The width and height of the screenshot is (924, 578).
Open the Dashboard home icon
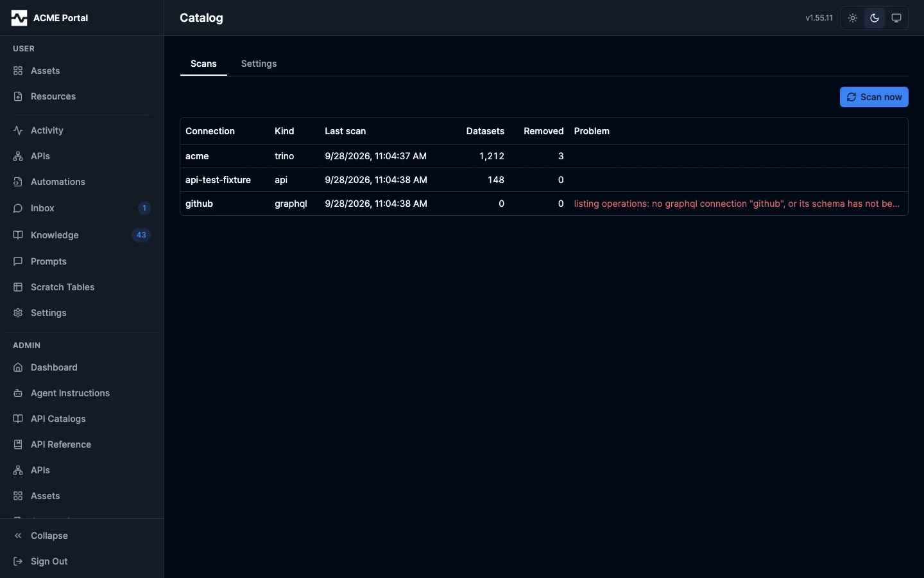click(18, 367)
